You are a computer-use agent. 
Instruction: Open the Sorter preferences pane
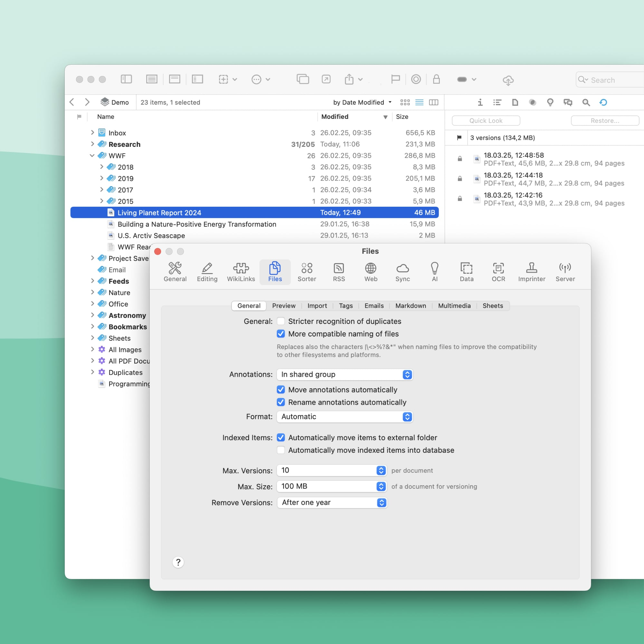[x=307, y=272]
